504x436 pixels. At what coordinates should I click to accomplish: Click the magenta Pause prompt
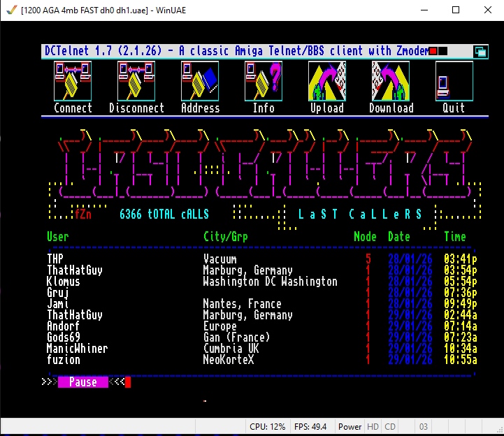[x=83, y=382]
